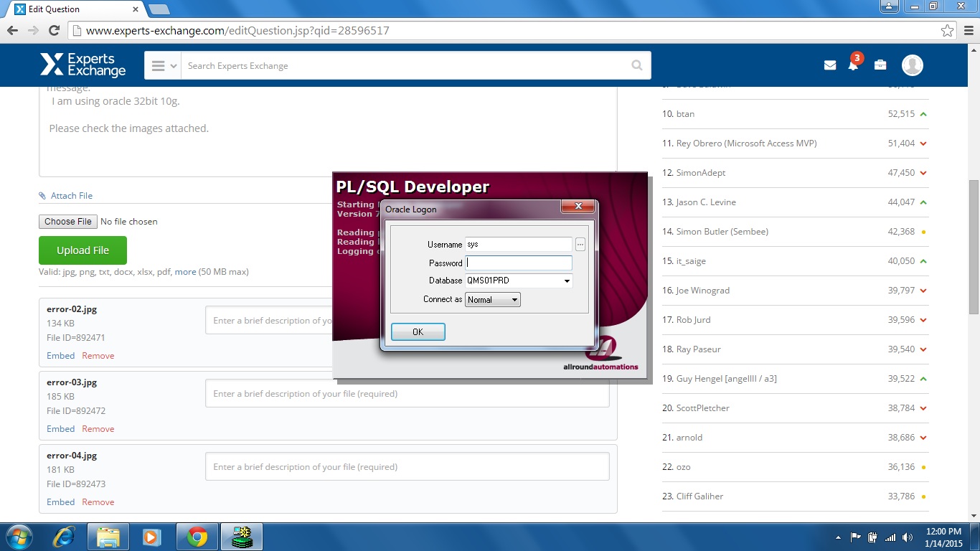Screen dimensions: 980x551
Task: Click the Chrome user profile button in title bar
Action: tap(890, 6)
